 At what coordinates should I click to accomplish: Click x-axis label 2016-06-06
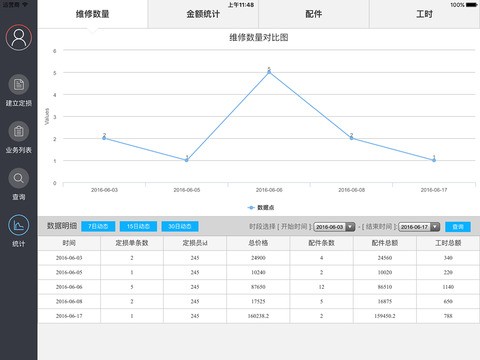coord(269,190)
